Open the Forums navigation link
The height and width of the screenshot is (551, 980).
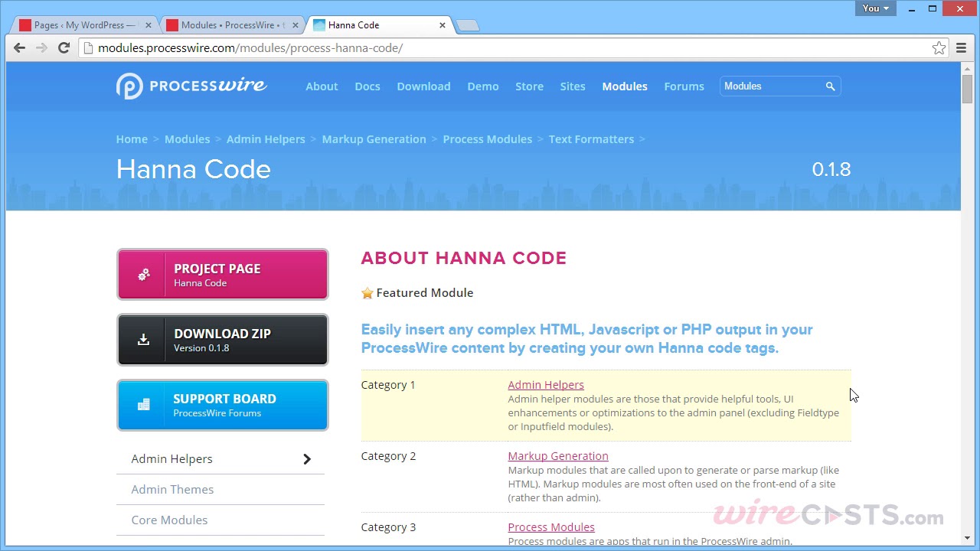(684, 86)
